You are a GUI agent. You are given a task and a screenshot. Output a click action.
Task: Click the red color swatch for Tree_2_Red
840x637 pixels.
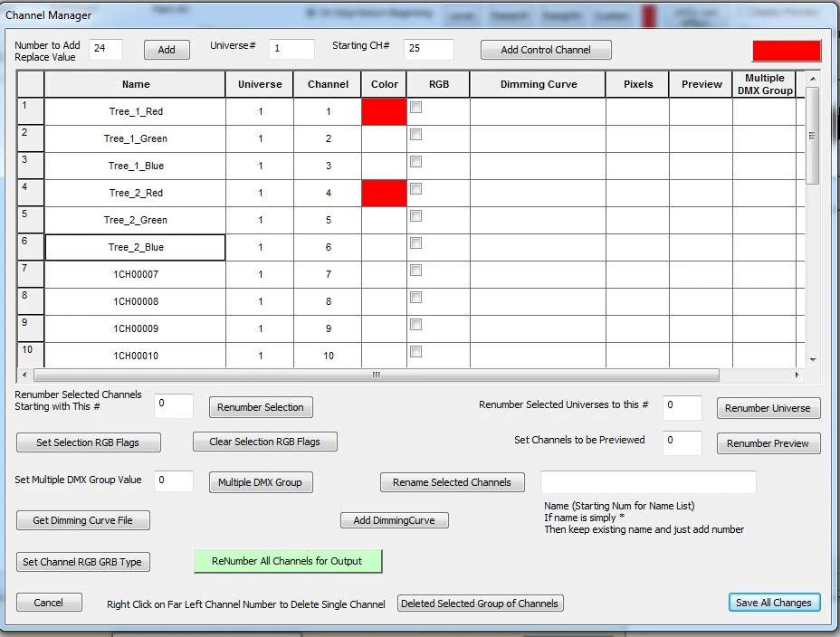coord(384,192)
